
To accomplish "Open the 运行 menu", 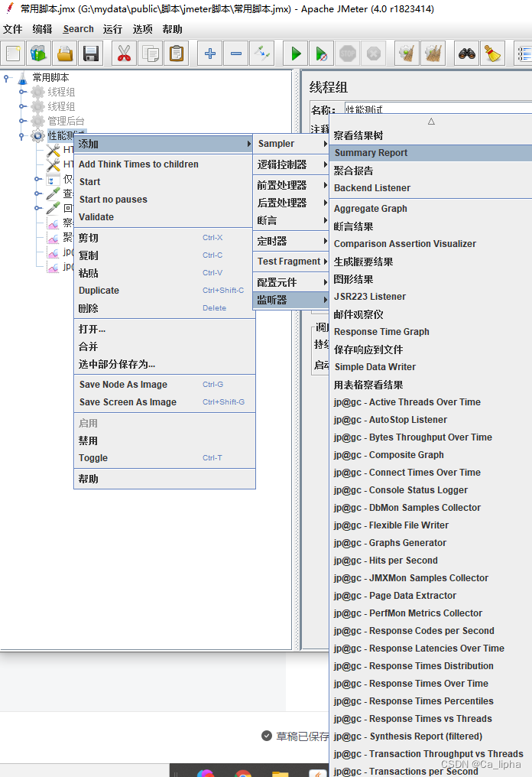I will click(x=112, y=29).
